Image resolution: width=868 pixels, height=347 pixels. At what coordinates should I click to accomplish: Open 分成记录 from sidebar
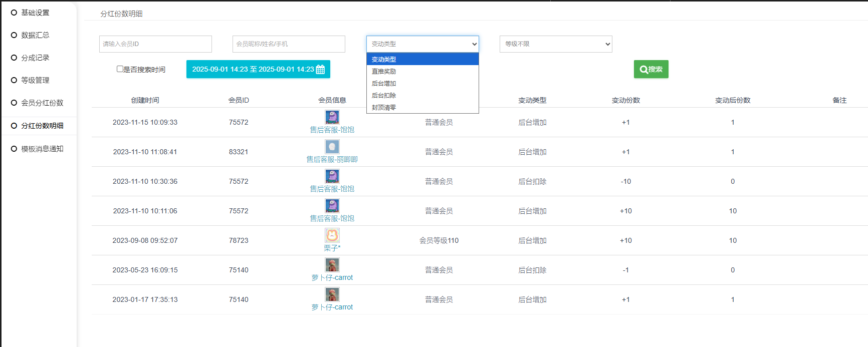(35, 58)
